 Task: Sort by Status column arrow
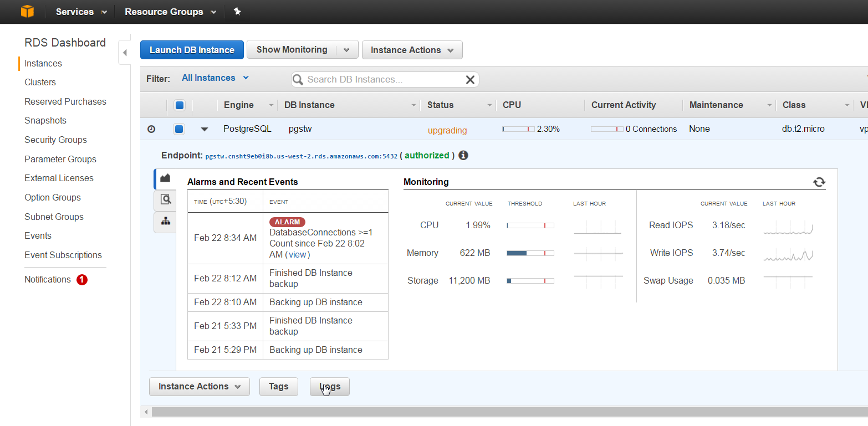coord(489,105)
